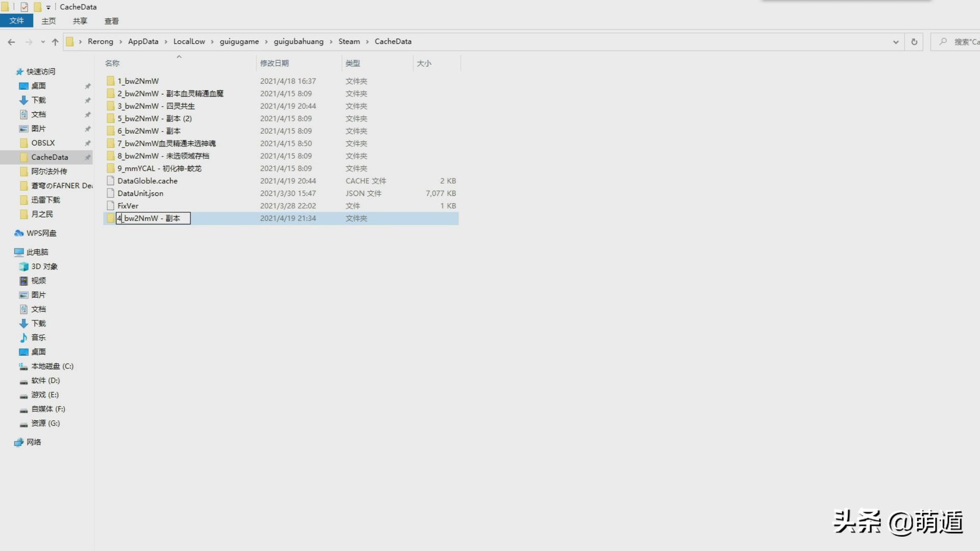Select the DataUnit.json file

click(x=140, y=193)
